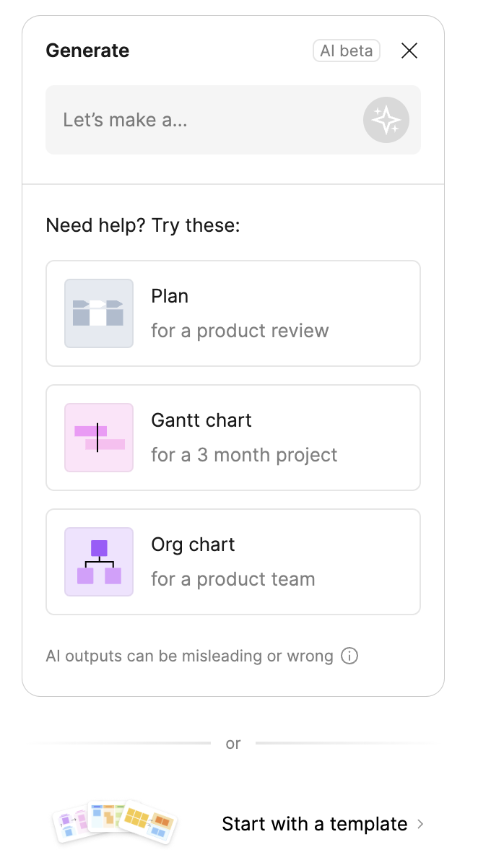Click the template cards thumbnail stack
478x868 pixels.
116,823
